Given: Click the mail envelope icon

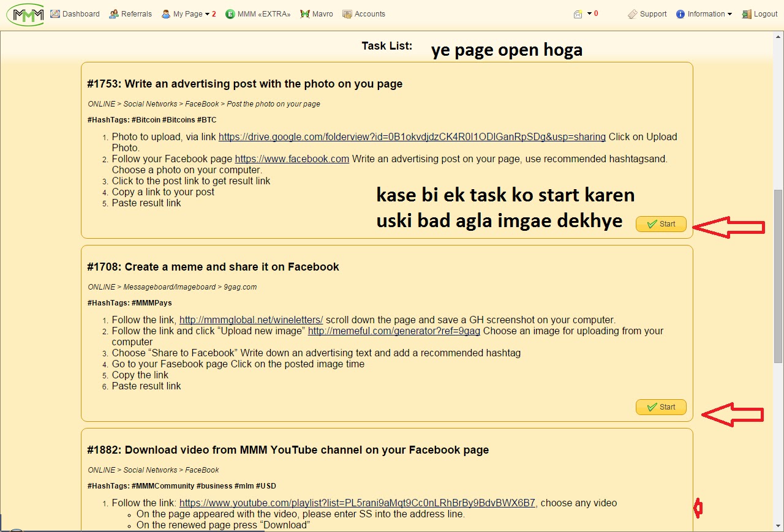Looking at the screenshot, I should click(578, 14).
